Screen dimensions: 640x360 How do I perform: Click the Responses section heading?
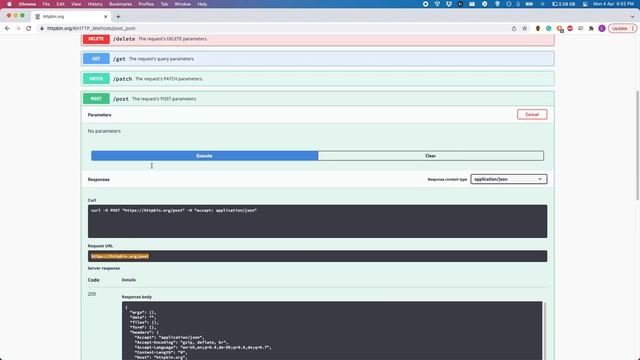pyautogui.click(x=99, y=180)
